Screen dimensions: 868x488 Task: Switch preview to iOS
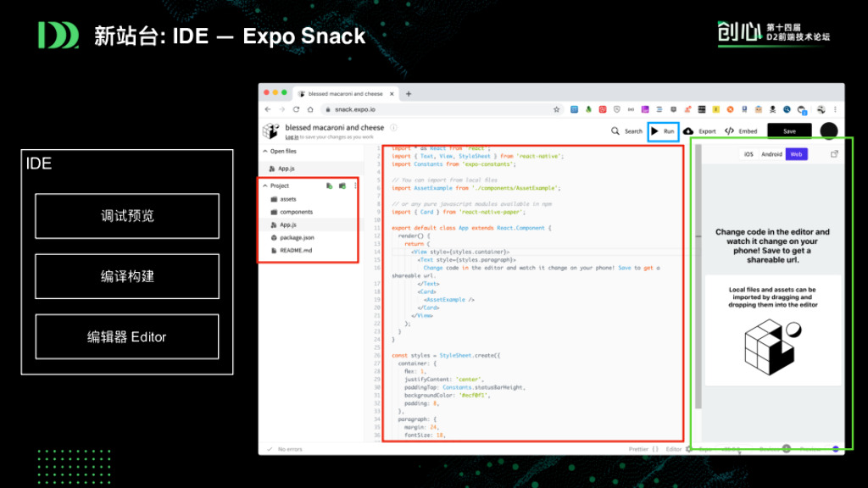(748, 154)
